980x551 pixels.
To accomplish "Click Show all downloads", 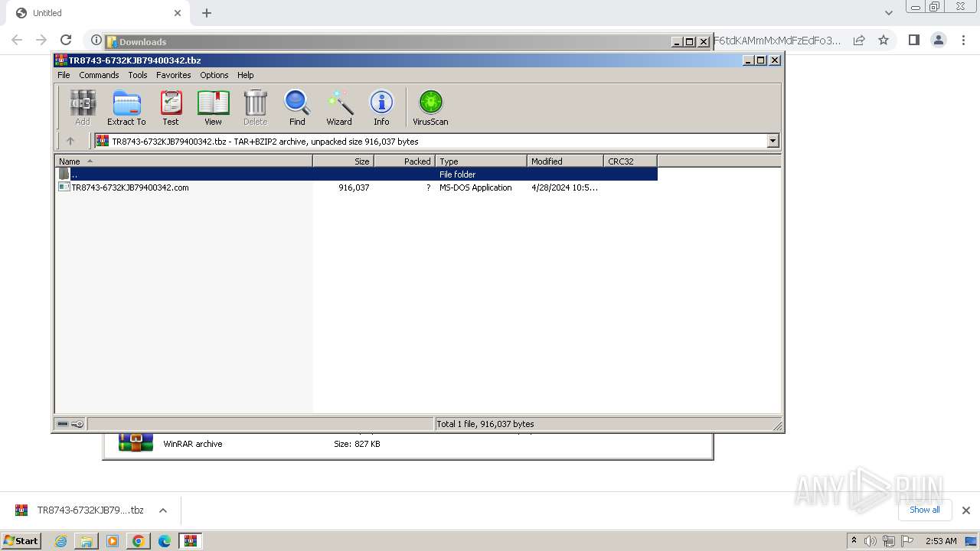I will 925,510.
